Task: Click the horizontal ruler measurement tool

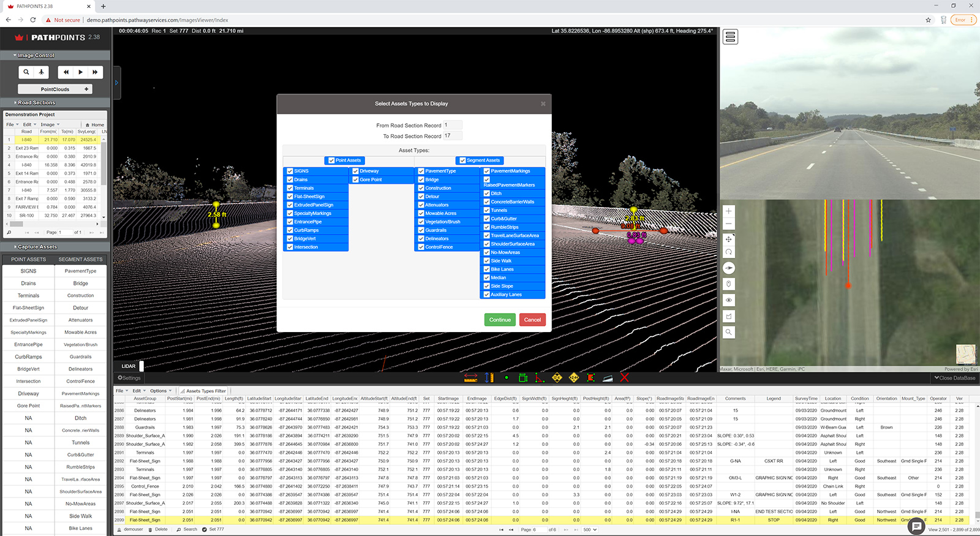Action: [x=470, y=378]
